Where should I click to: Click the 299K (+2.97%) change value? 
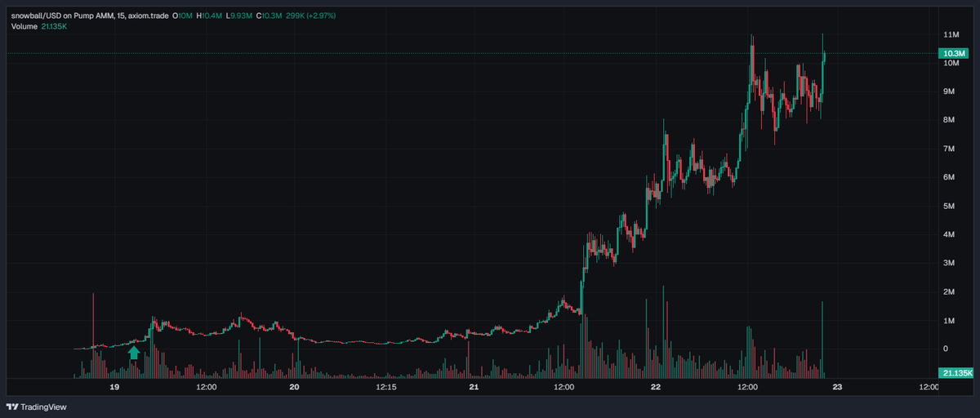click(x=309, y=16)
